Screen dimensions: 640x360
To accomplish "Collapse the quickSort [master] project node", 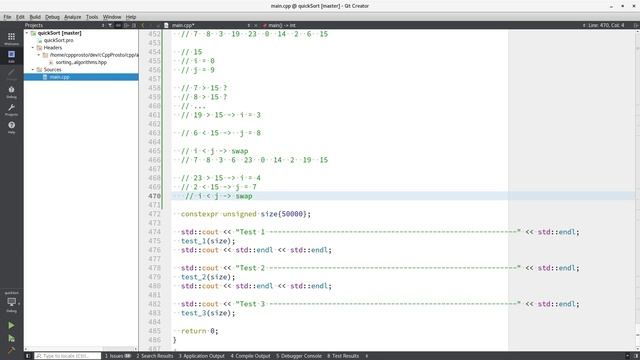I will (27, 33).
